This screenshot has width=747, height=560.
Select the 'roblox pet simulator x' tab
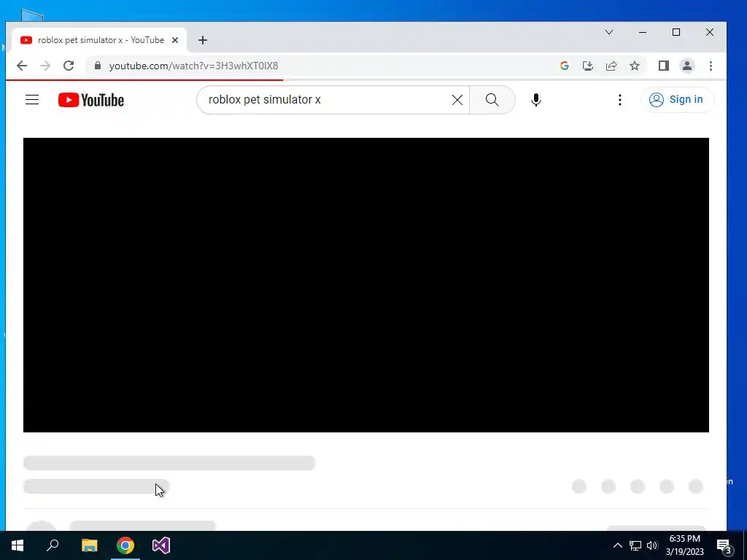point(99,40)
